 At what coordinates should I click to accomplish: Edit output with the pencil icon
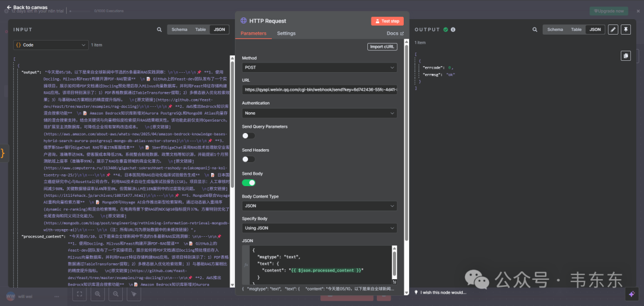pos(613,30)
